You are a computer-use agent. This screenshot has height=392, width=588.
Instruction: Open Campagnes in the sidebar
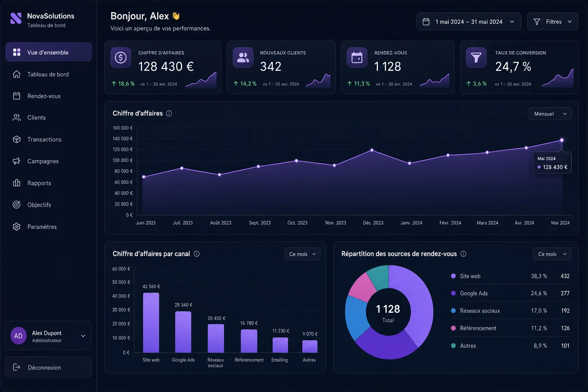(49, 161)
